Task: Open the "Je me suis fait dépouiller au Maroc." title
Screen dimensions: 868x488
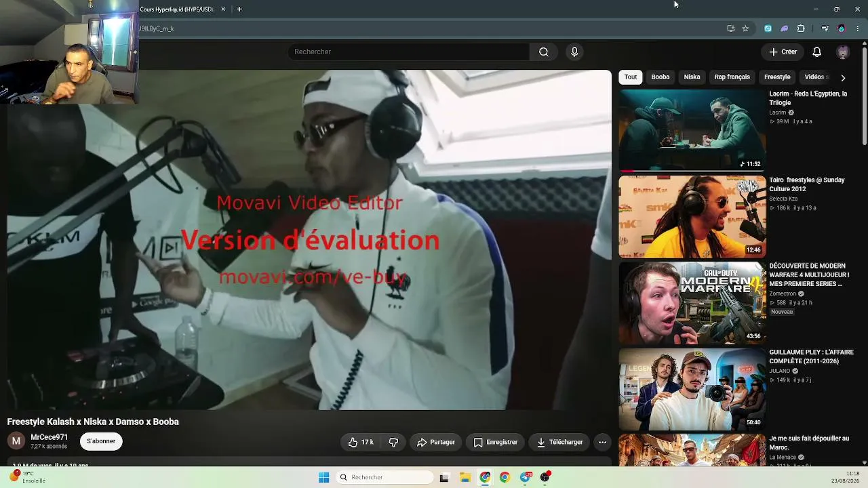Action: (x=809, y=443)
